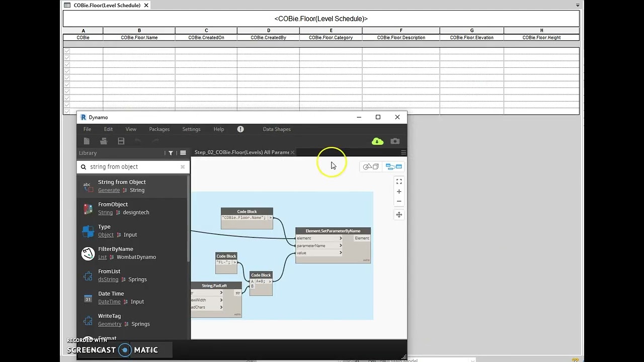The width and height of the screenshot is (644, 362).
Task: Click the WombatDynamo FilterByName icon
Action: click(88, 253)
